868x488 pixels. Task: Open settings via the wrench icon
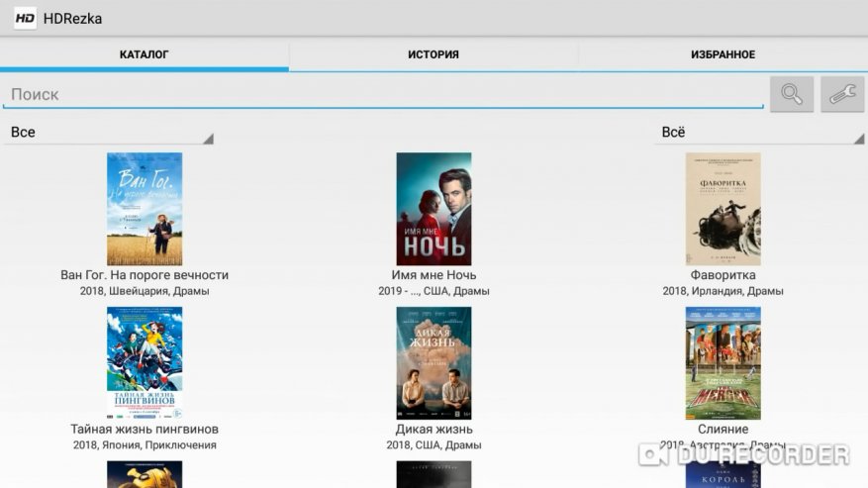tap(842, 94)
